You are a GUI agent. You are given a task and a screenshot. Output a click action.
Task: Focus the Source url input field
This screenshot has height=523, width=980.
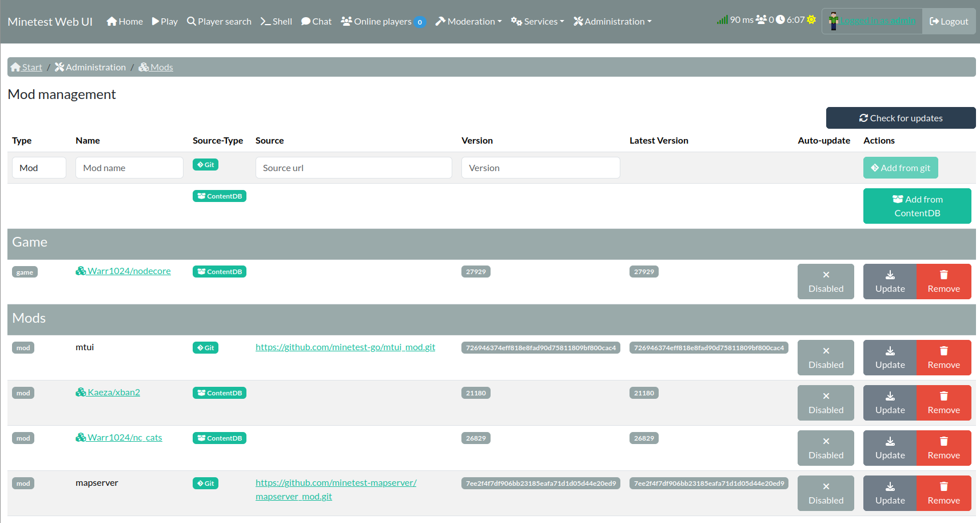coord(353,168)
